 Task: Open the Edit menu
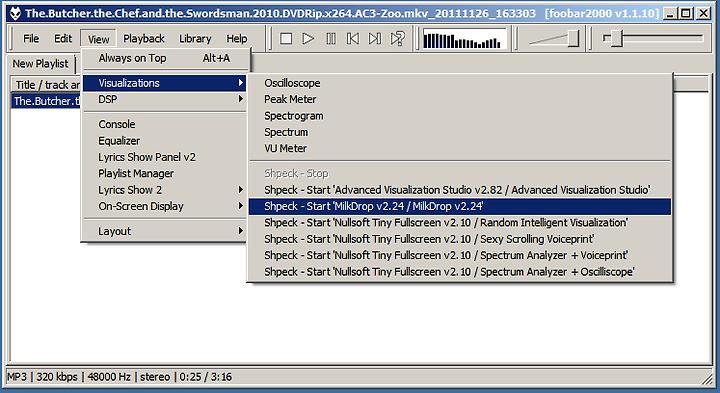63,39
